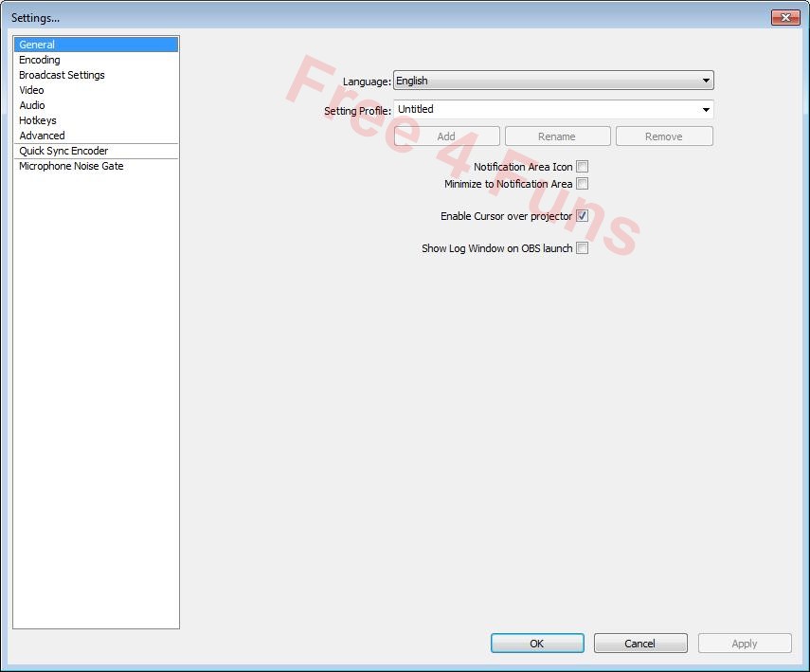
Task: Check Minimize to Notification Area
Action: [582, 183]
